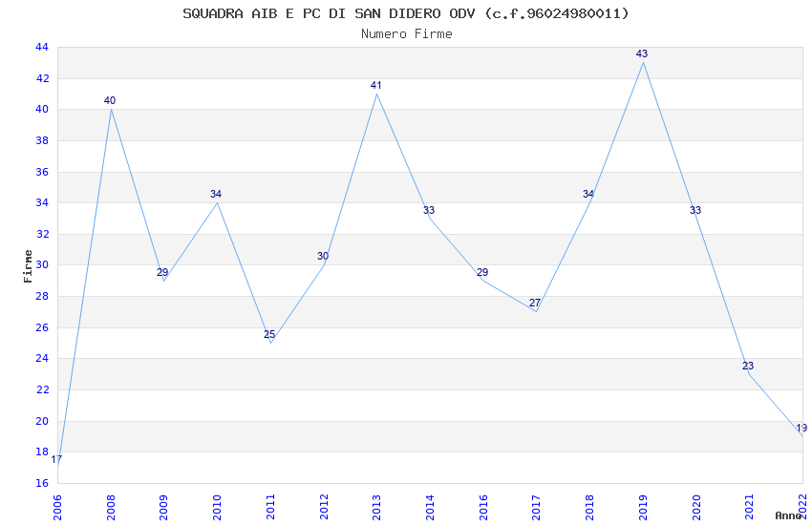Click the y-axis tick value 42
The width and height of the screenshot is (812, 525).
pos(42,78)
